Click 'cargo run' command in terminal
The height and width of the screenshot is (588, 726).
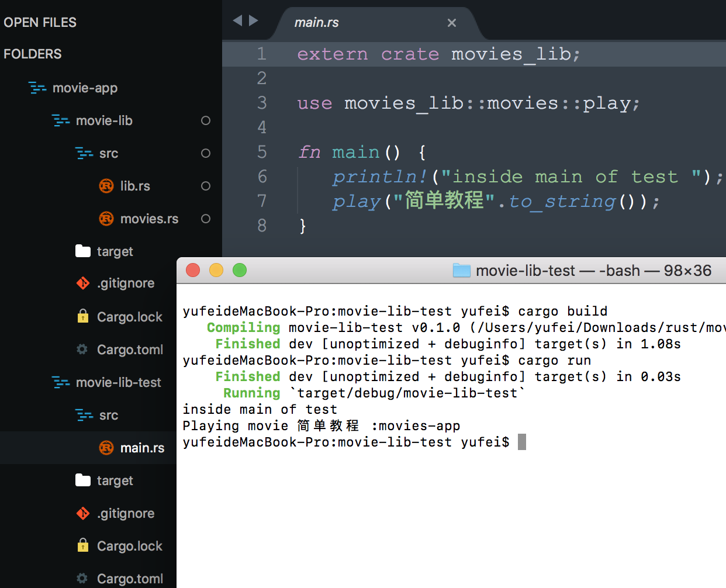tap(555, 360)
